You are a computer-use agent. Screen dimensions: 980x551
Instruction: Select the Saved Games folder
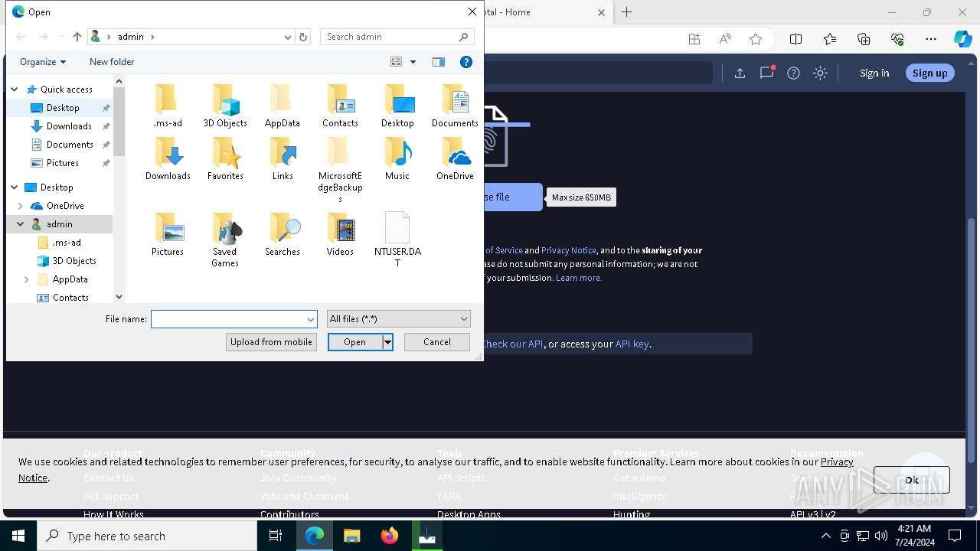[225, 240]
